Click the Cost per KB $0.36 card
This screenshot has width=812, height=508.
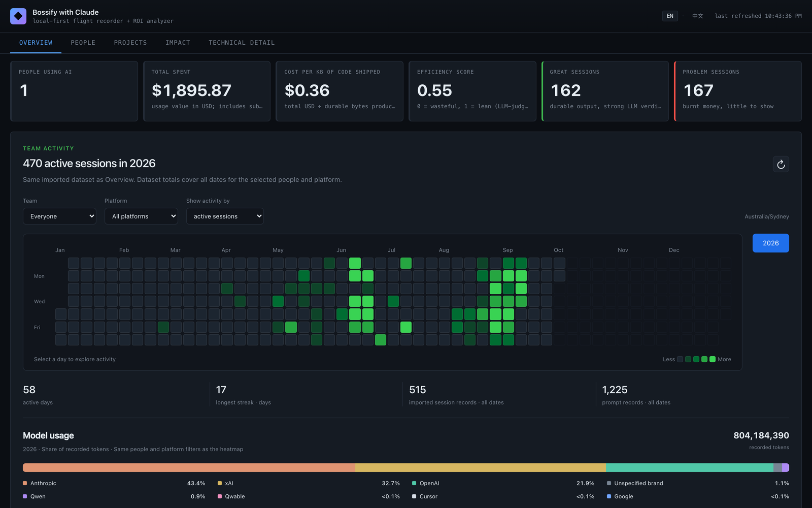point(340,91)
